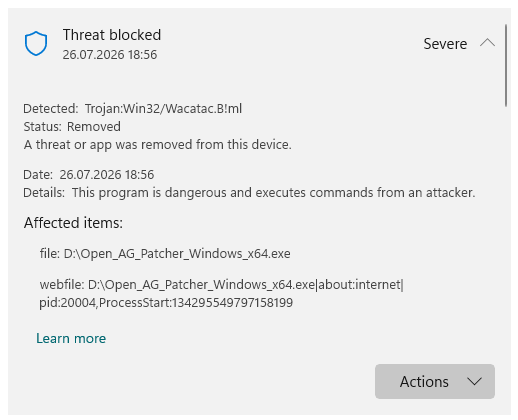Click the Details label
The image size is (518, 420).
[44, 193]
